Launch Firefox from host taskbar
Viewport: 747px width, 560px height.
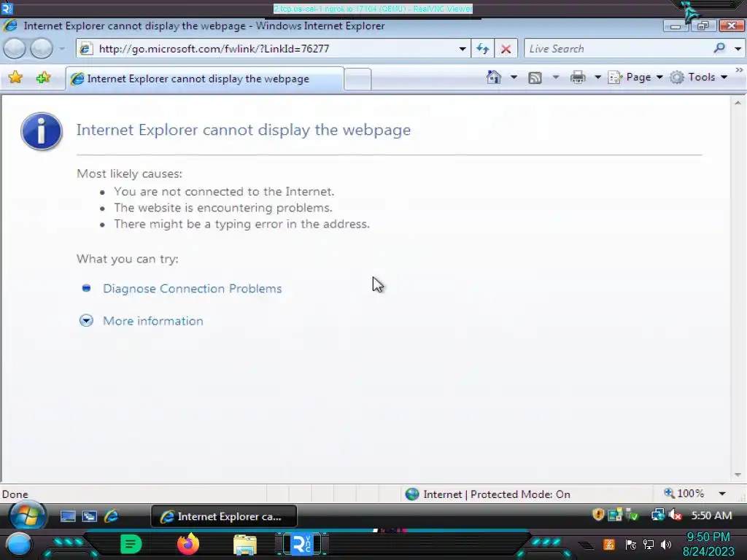tap(188, 544)
